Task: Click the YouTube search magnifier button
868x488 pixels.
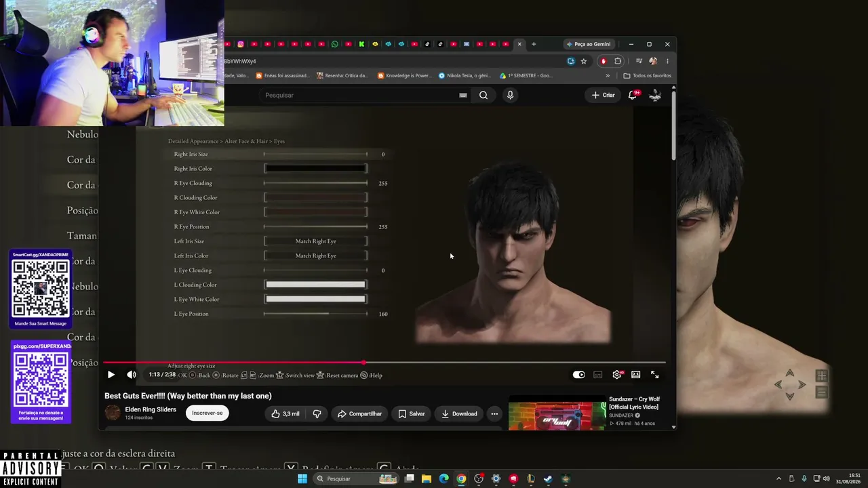Action: 484,95
